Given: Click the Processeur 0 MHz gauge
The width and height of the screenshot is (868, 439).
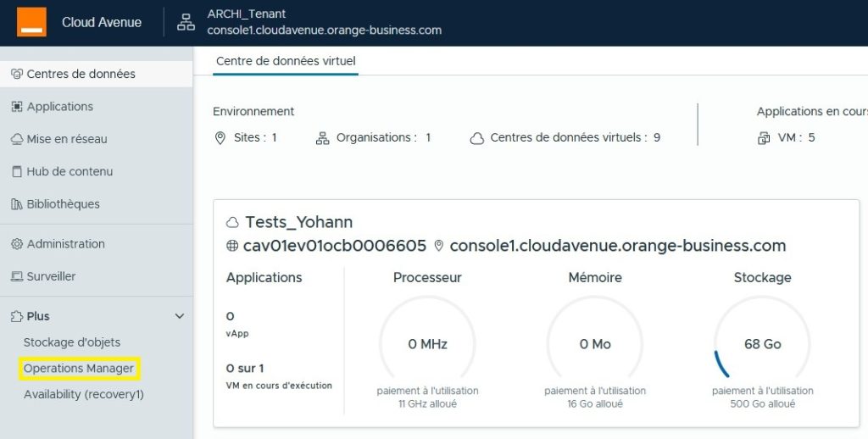Looking at the screenshot, I should pyautogui.click(x=427, y=344).
